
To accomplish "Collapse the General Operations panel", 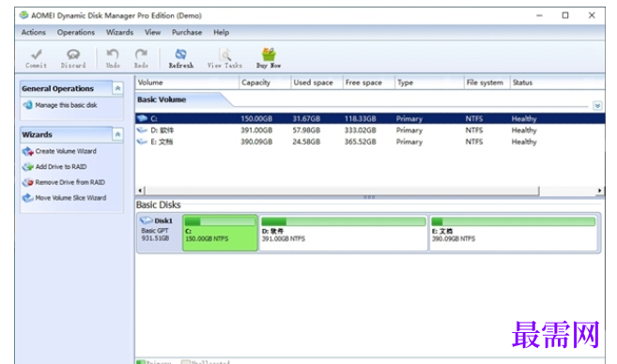I will pos(117,88).
